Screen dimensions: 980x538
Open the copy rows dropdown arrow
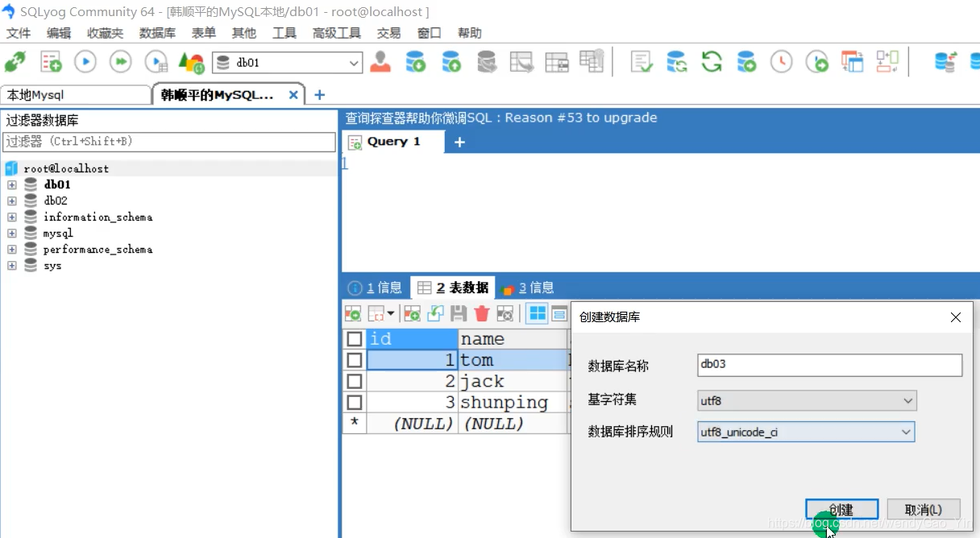coord(391,313)
